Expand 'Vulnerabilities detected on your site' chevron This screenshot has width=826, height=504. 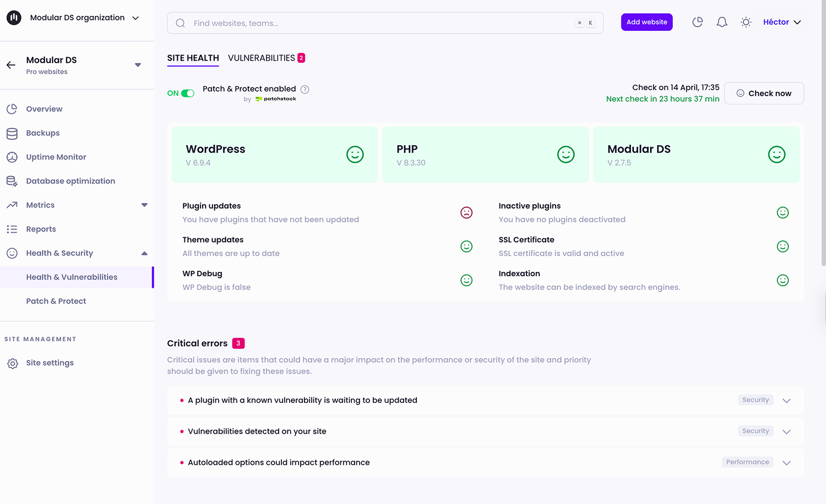tap(786, 432)
